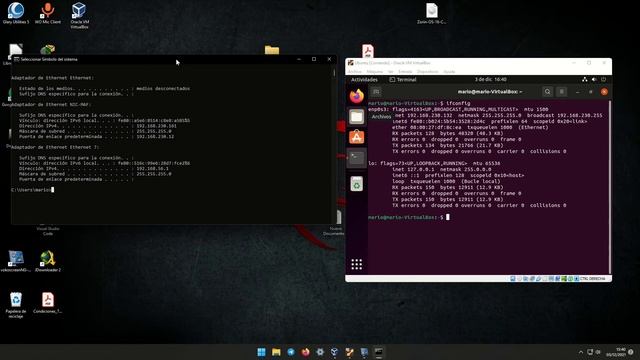The width and height of the screenshot is (640, 360).
Task: Open the Terminal app menu in top bar
Action: click(403, 80)
